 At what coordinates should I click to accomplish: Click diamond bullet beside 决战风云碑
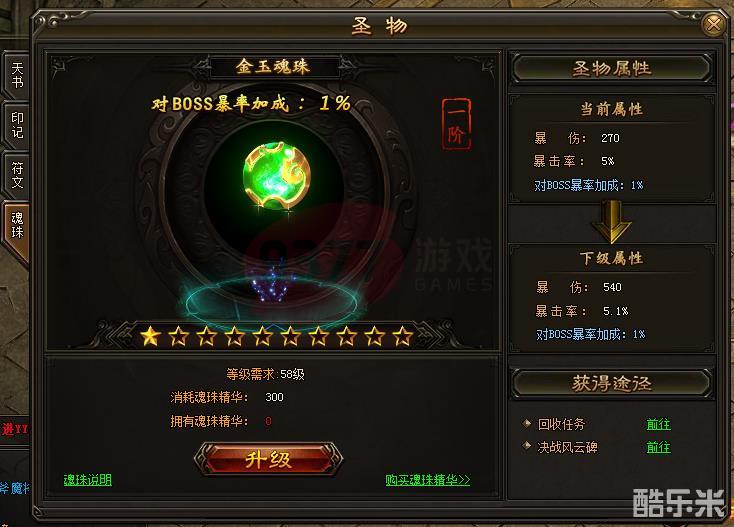coord(527,446)
